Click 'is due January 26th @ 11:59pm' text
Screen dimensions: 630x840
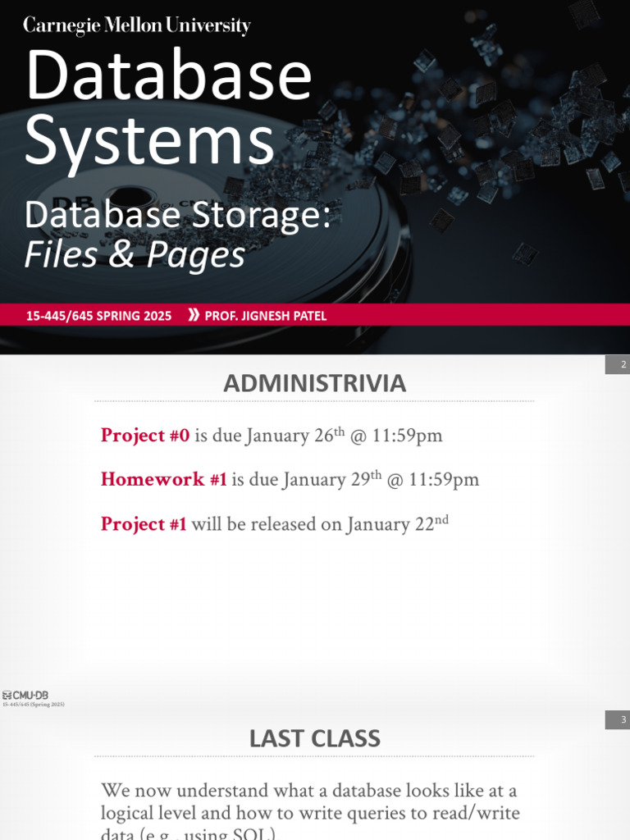click(319, 435)
